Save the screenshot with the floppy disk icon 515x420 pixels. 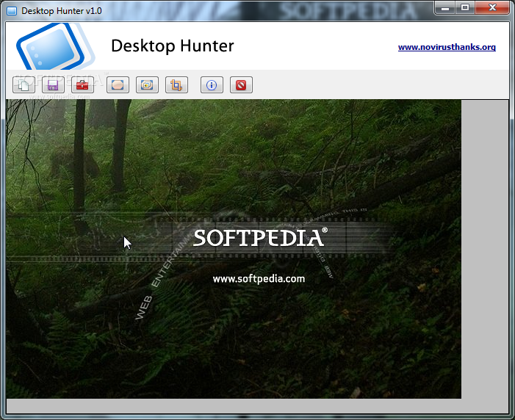(x=53, y=85)
